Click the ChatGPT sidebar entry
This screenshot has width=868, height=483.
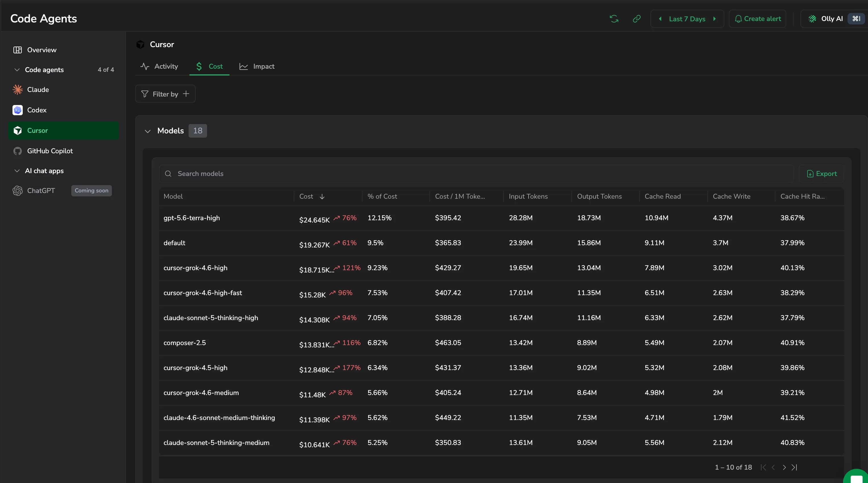point(63,190)
